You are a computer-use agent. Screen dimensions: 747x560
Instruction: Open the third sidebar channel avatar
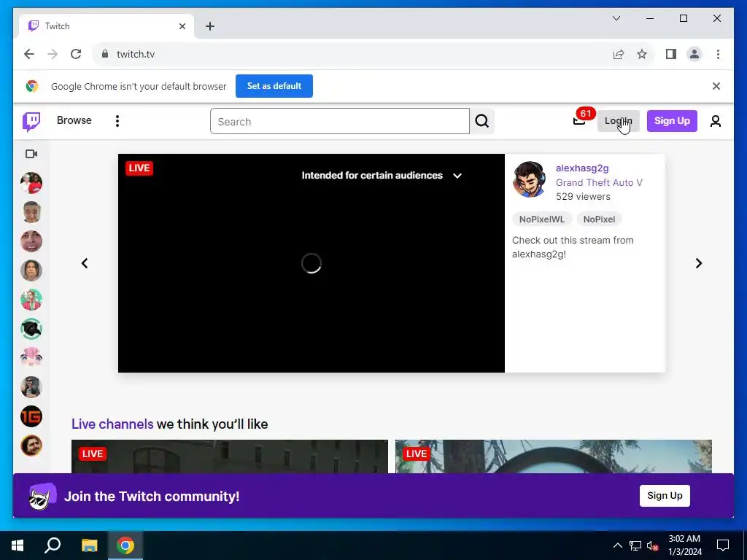tap(31, 241)
